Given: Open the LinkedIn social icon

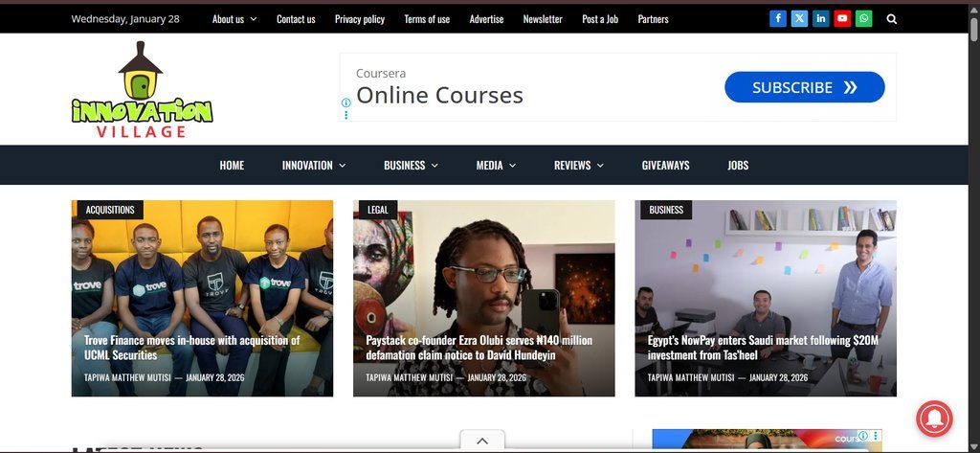Looking at the screenshot, I should point(820,19).
